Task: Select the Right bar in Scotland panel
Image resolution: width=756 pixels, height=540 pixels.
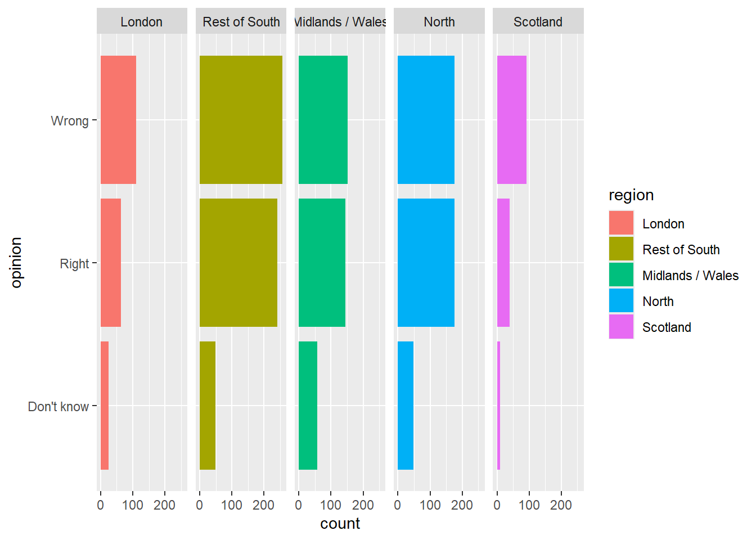Action: [x=503, y=263]
